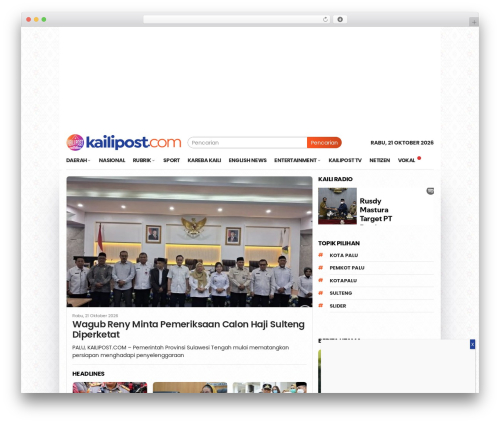
Task: Select the KOTAPALU topic
Action: pos(343,281)
